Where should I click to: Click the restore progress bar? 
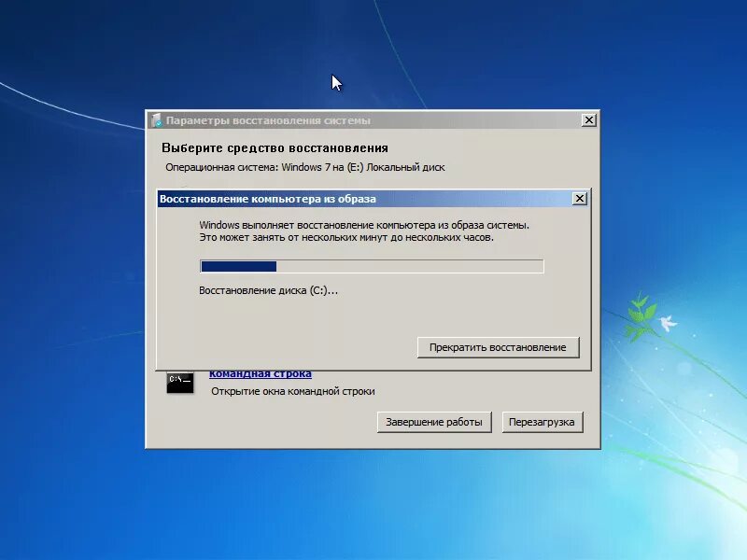pyautogui.click(x=372, y=266)
